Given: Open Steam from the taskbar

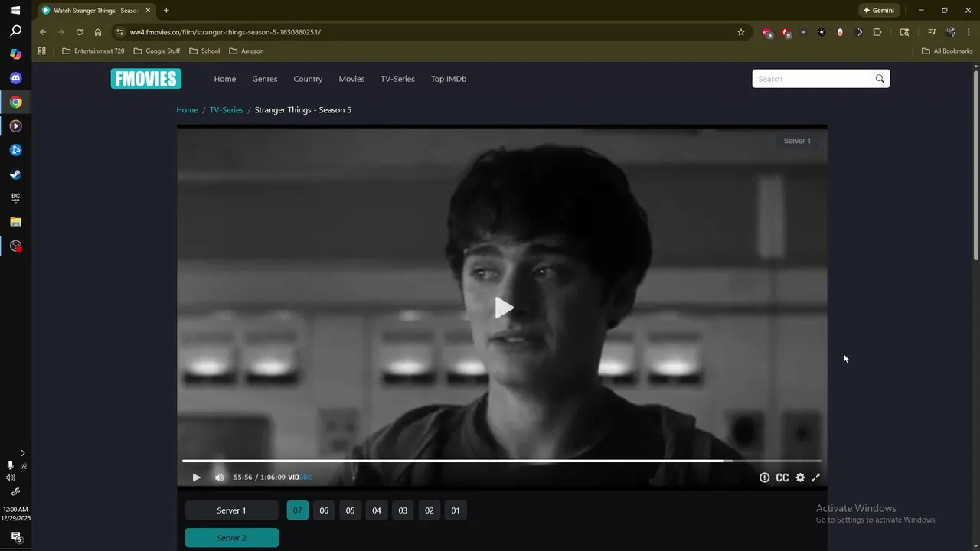Looking at the screenshot, I should pyautogui.click(x=15, y=174).
